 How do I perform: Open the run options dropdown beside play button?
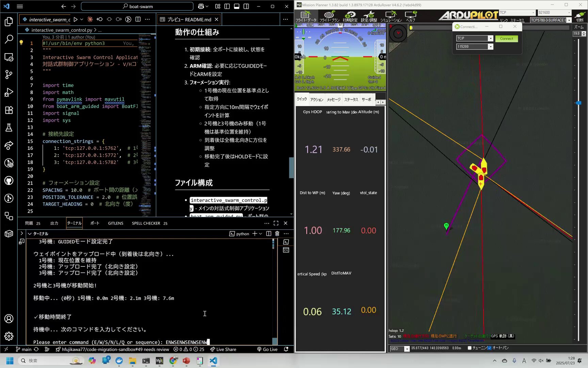82,19
